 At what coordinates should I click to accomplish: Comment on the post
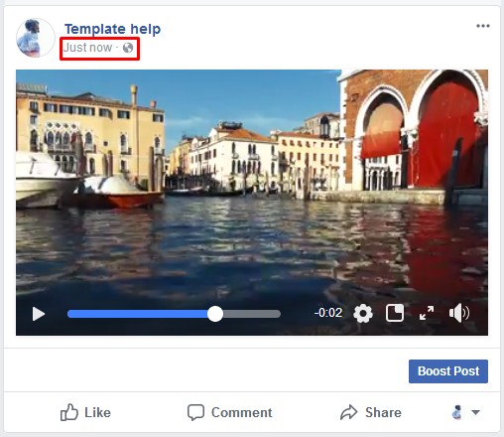pyautogui.click(x=230, y=412)
